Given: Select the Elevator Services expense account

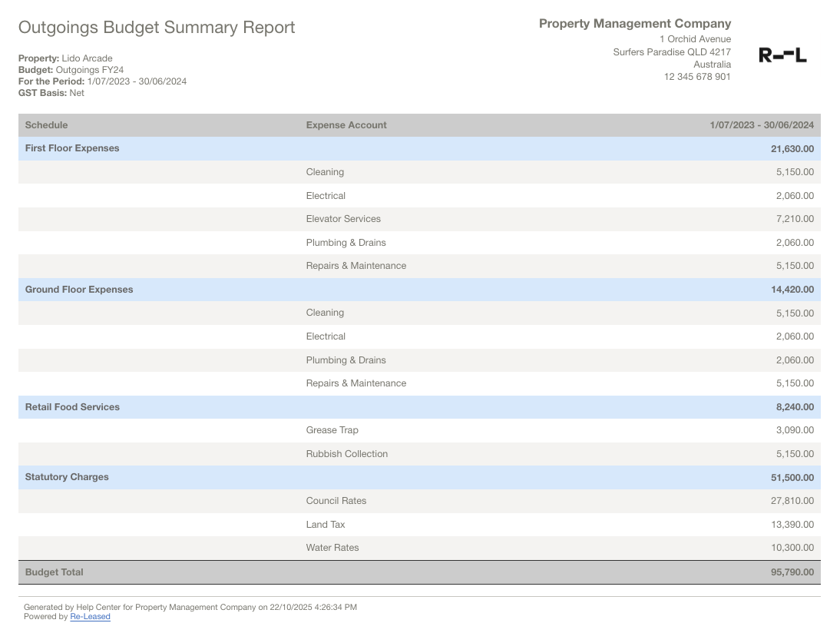Looking at the screenshot, I should (x=343, y=219).
